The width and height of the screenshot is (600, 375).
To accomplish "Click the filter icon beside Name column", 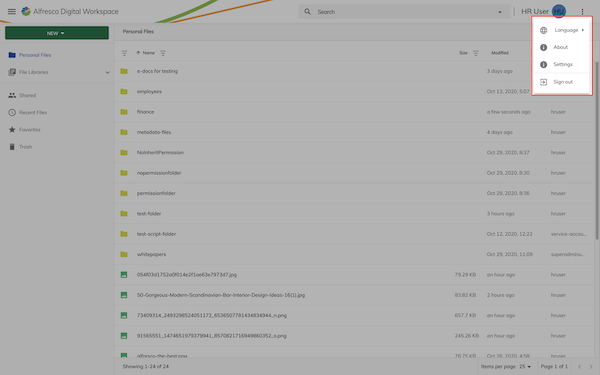I will 163,53.
